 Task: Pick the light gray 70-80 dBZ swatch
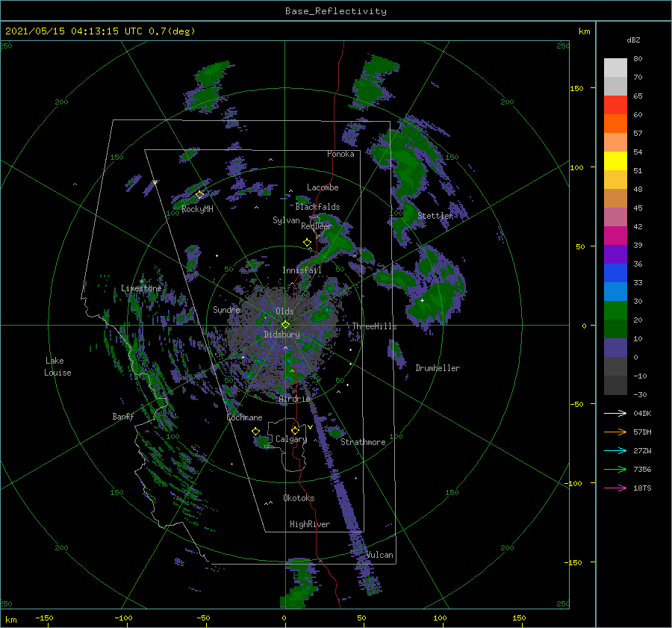[615, 67]
